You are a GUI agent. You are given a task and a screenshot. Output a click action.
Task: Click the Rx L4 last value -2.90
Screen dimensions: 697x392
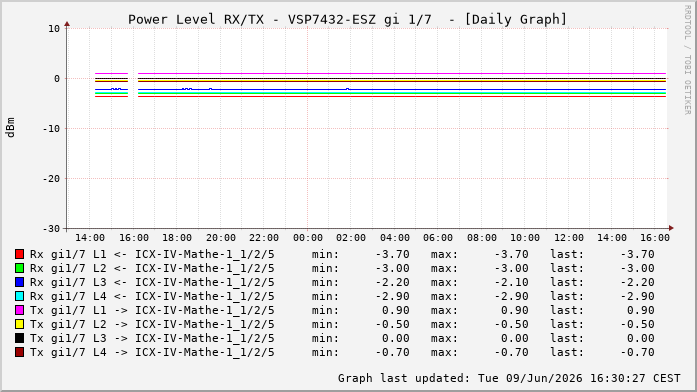(637, 296)
